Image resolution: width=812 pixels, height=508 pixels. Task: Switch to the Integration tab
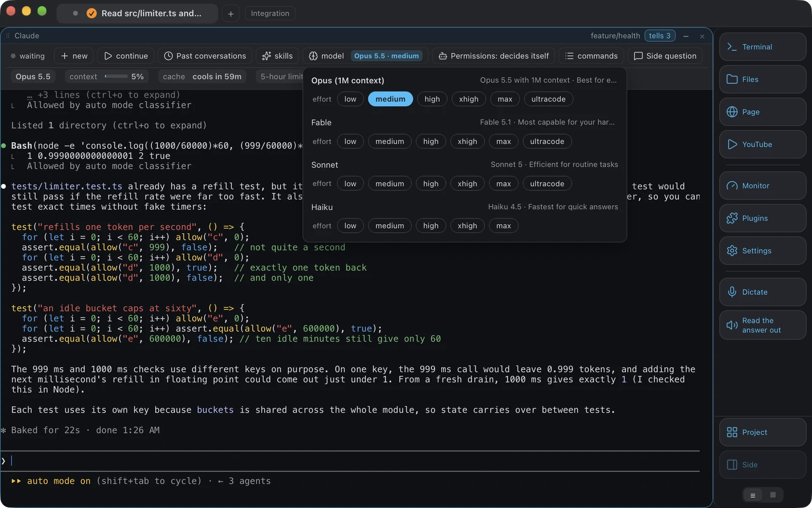point(270,13)
